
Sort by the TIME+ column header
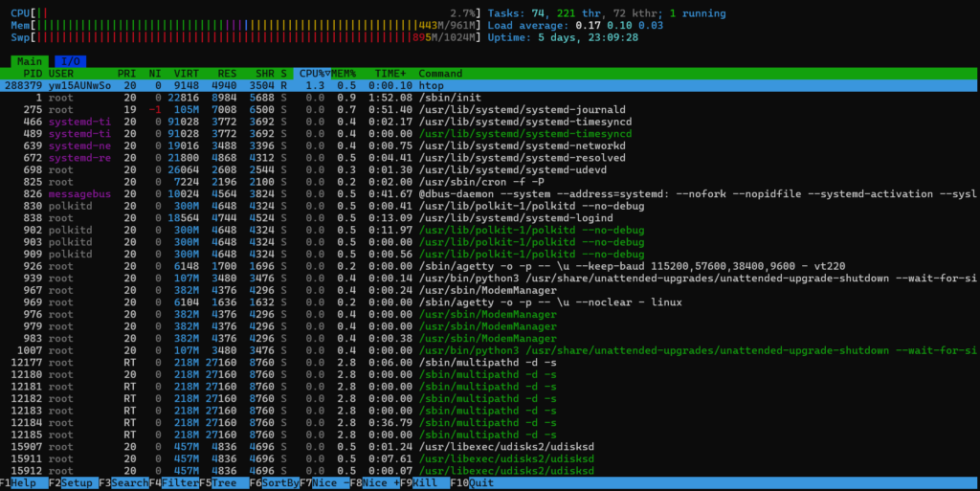coord(390,73)
